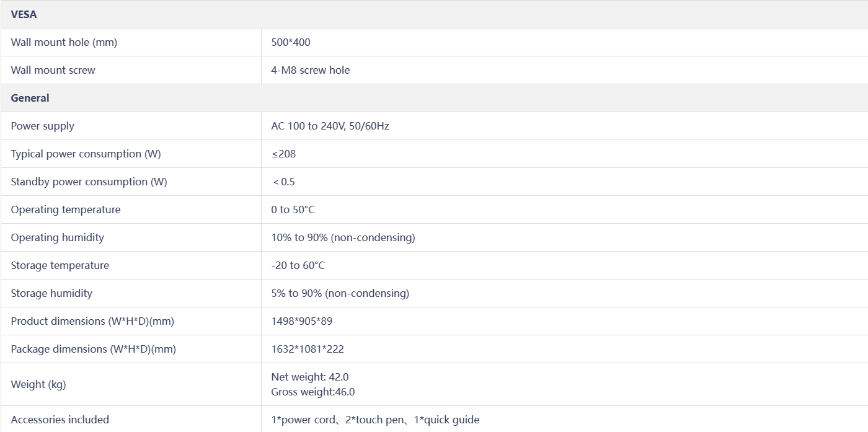This screenshot has height=432, width=868.
Task: Click the Standby power consumption (W) label
Action: coord(89,182)
